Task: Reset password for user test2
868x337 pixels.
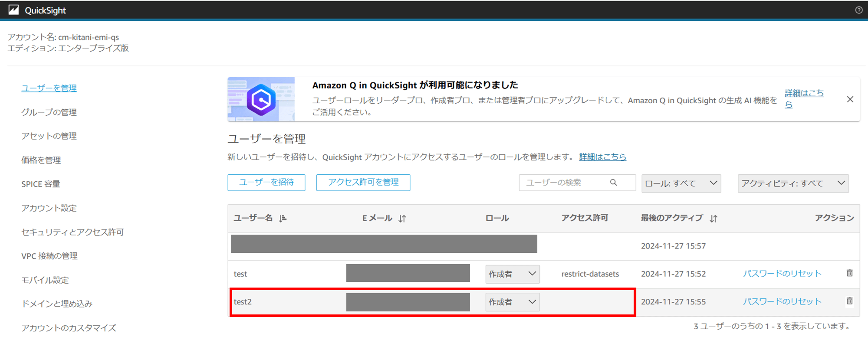Action: tap(782, 301)
